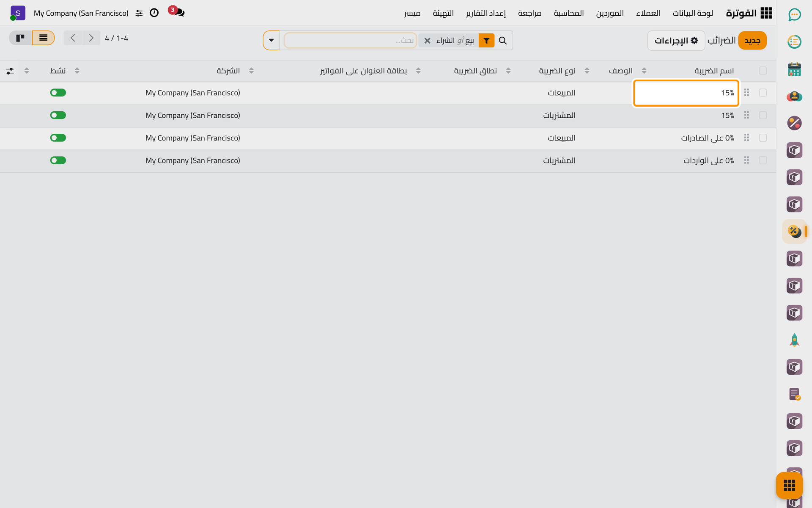Screen dimensions: 812x508
Task: Open the sliders settings icon near company name
Action: 139,13
